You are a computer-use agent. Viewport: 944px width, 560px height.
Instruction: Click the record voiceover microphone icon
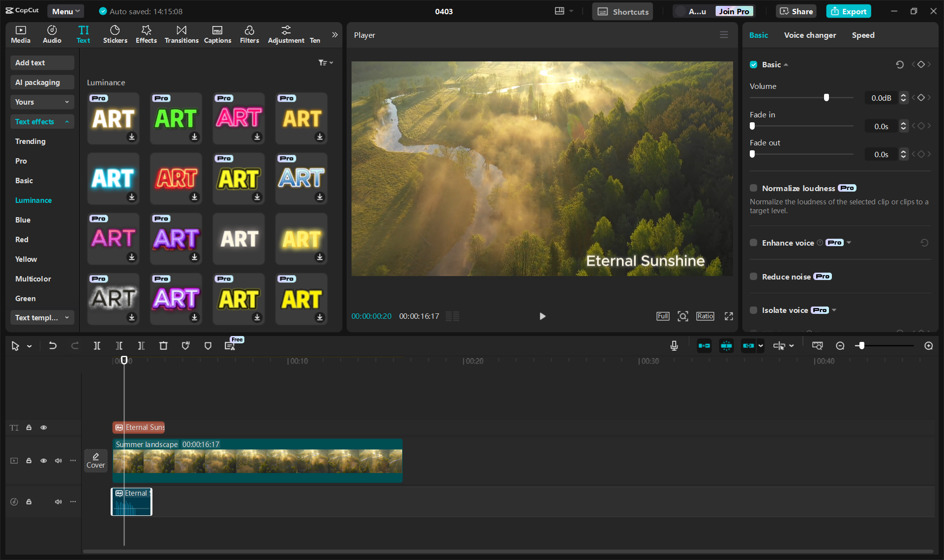[674, 346]
